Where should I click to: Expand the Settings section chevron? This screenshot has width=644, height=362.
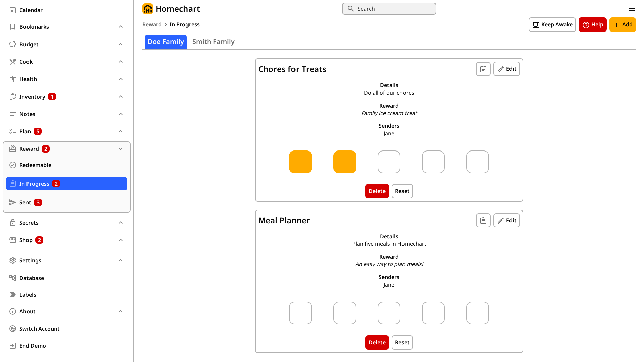[x=121, y=260]
